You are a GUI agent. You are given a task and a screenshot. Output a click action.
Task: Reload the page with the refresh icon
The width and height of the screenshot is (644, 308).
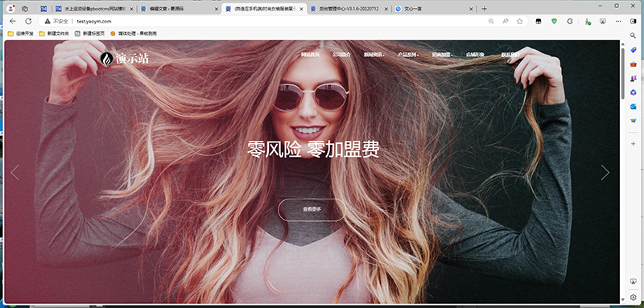(x=28, y=22)
